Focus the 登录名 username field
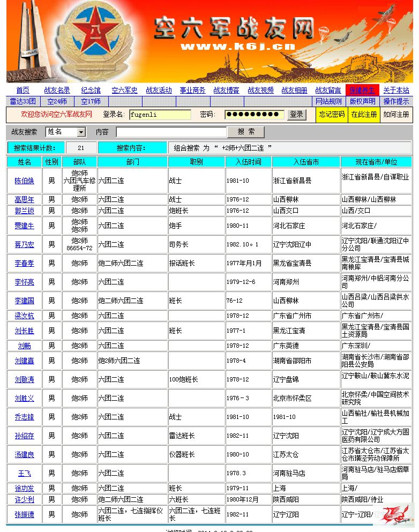 [160, 115]
